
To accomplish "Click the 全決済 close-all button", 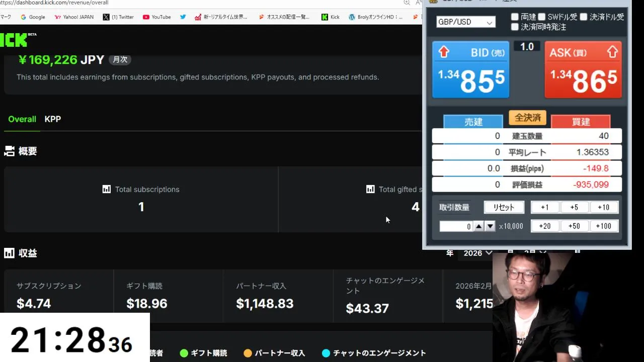I will [527, 118].
